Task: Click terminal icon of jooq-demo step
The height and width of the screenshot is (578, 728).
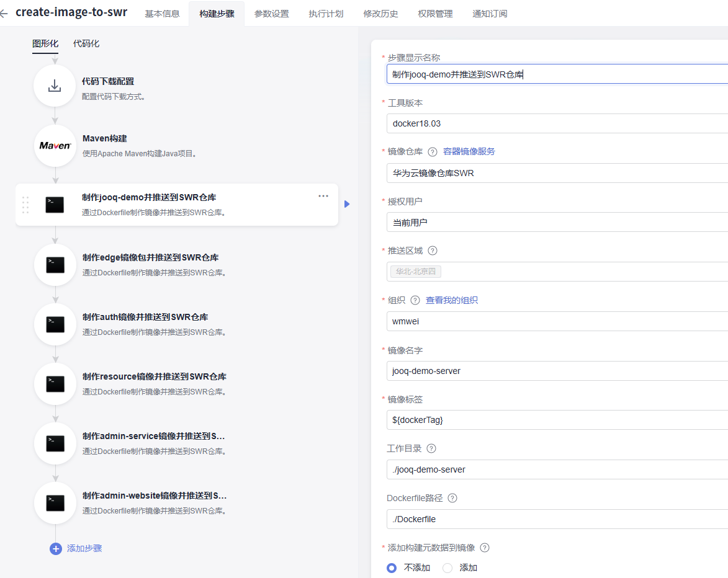Action: (55, 205)
